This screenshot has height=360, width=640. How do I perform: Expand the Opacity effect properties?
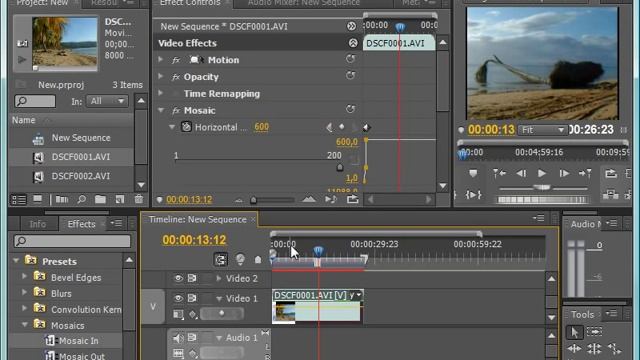tap(161, 76)
